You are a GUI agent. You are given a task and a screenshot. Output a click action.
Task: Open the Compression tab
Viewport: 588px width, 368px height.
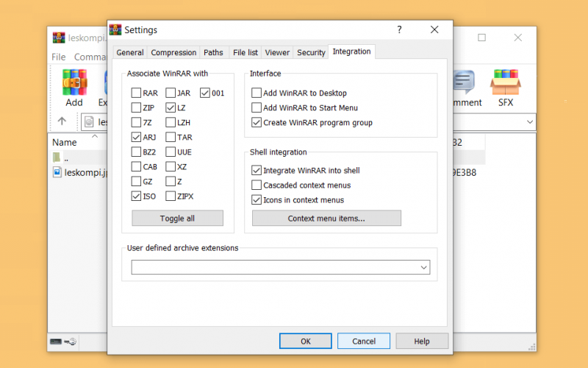click(x=173, y=52)
